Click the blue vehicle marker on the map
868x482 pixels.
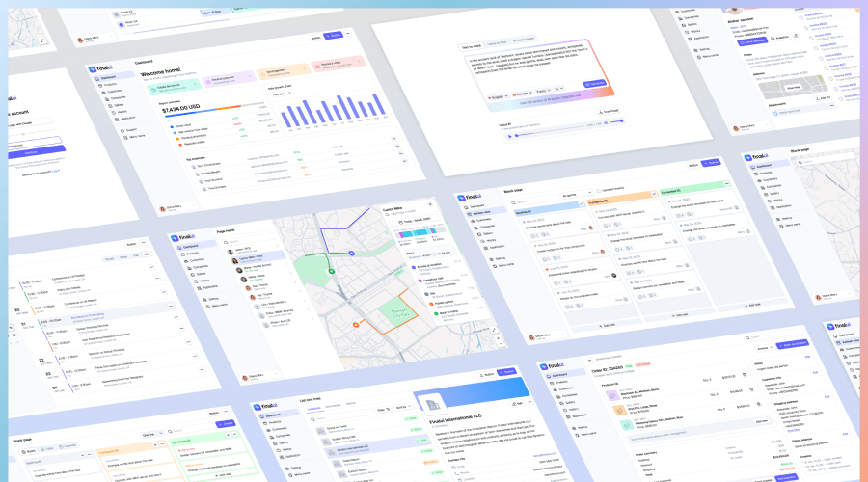[351, 253]
